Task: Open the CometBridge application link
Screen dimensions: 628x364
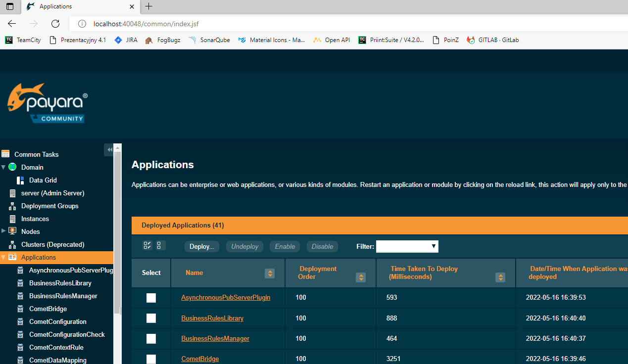Action: click(x=200, y=359)
